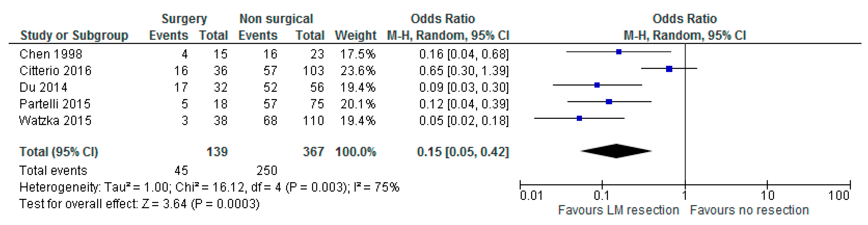Image resolution: width=868 pixels, height=225 pixels.
Task: Select the 'Weight' column header
Action: [355, 35]
